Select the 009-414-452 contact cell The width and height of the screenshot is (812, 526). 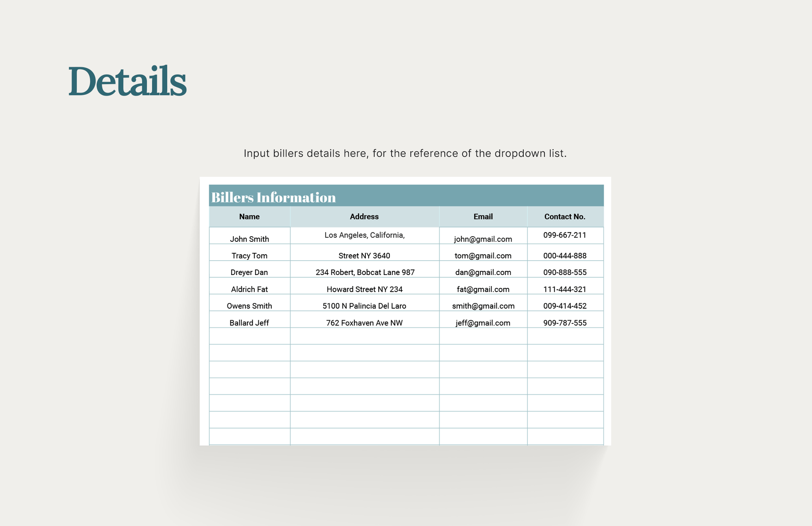click(x=565, y=303)
